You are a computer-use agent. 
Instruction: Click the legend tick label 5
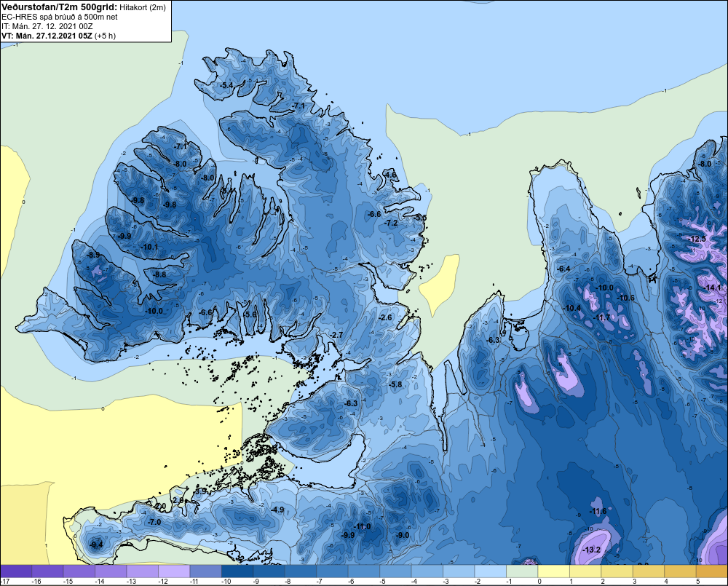[698, 582]
